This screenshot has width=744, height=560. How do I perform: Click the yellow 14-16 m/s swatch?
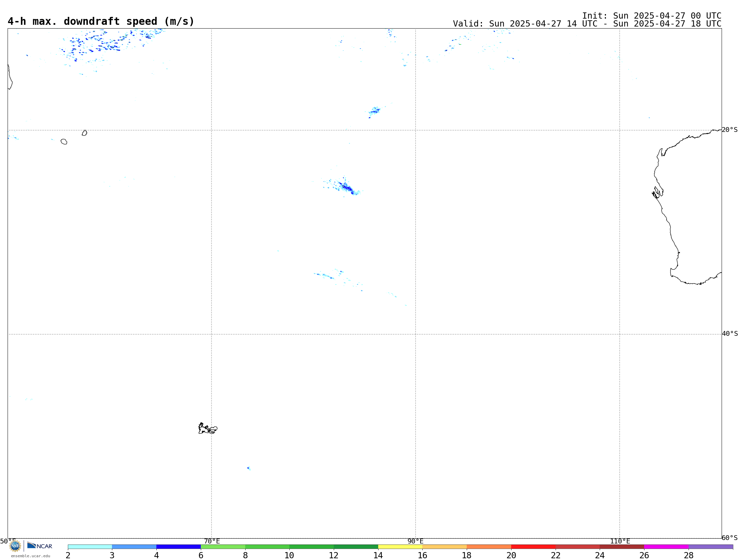(x=400, y=547)
